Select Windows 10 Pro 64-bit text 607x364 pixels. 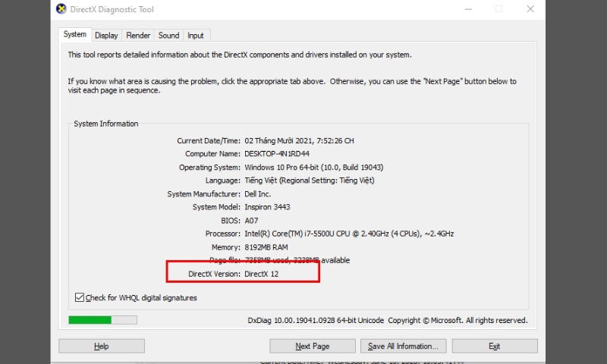click(314, 168)
